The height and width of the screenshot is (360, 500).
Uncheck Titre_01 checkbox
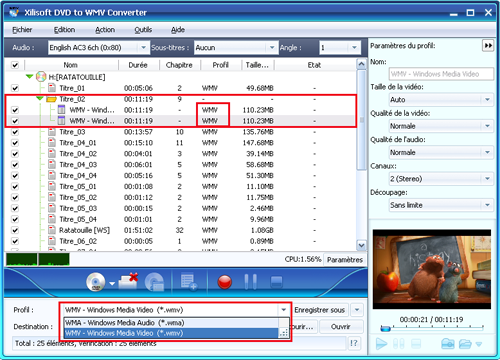pos(15,88)
